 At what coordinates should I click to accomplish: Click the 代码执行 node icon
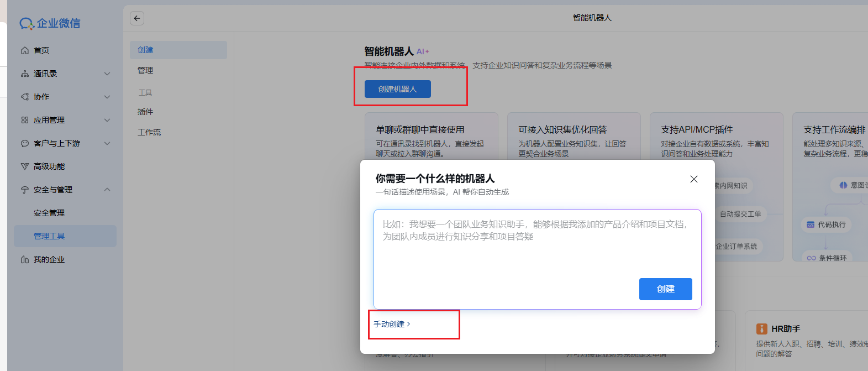811,224
